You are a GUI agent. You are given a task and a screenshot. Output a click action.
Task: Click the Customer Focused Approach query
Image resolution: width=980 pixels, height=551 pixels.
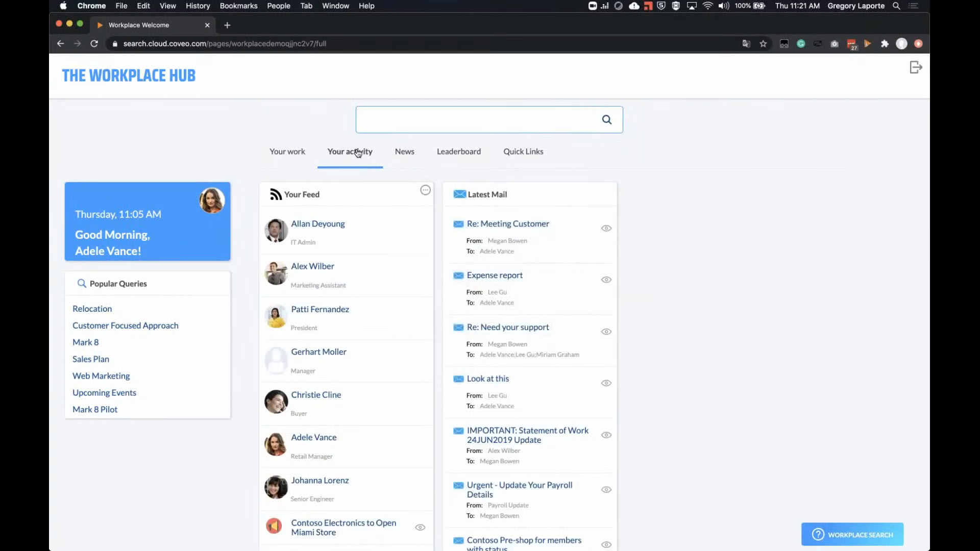pos(126,325)
